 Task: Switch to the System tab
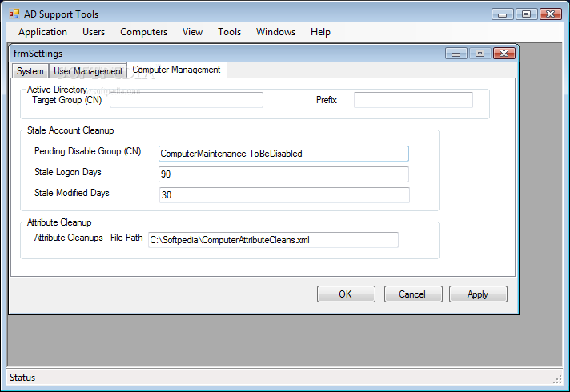30,71
